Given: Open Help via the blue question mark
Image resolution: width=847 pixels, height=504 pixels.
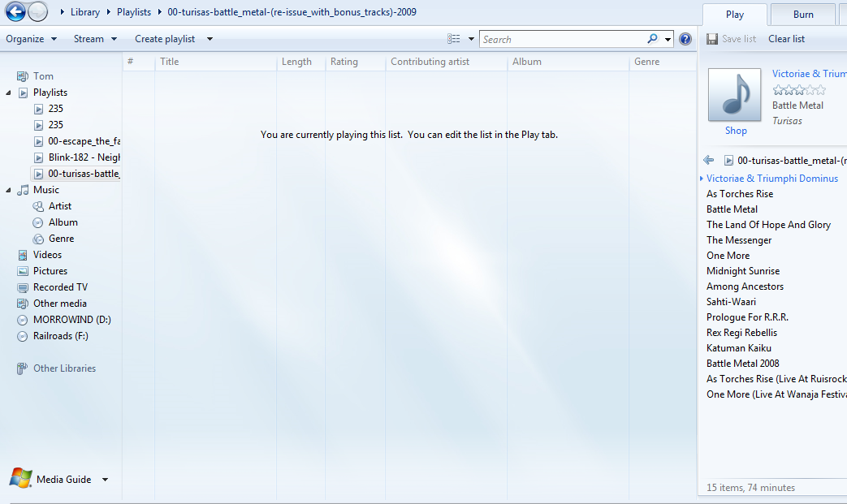Looking at the screenshot, I should (x=685, y=39).
